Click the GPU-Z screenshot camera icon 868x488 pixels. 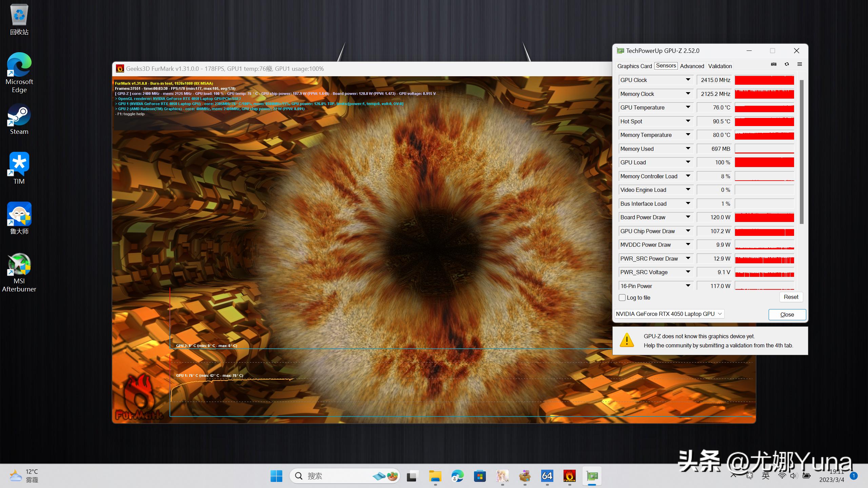773,64
